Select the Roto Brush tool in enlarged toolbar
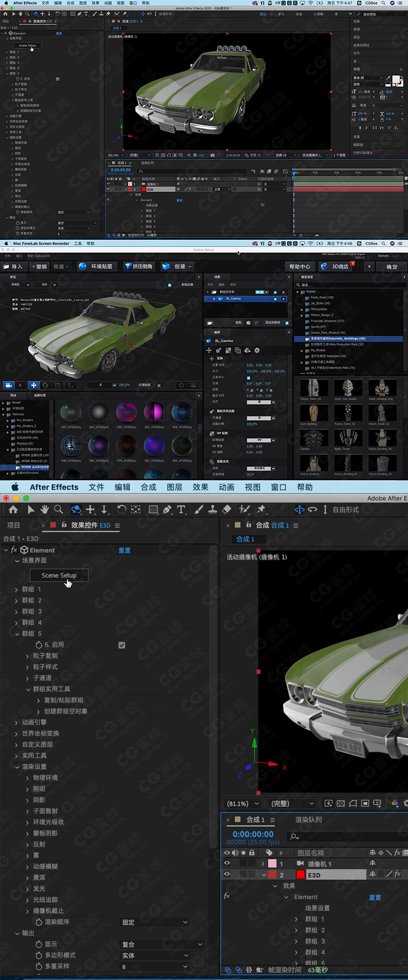The image size is (408, 980). tap(245, 509)
